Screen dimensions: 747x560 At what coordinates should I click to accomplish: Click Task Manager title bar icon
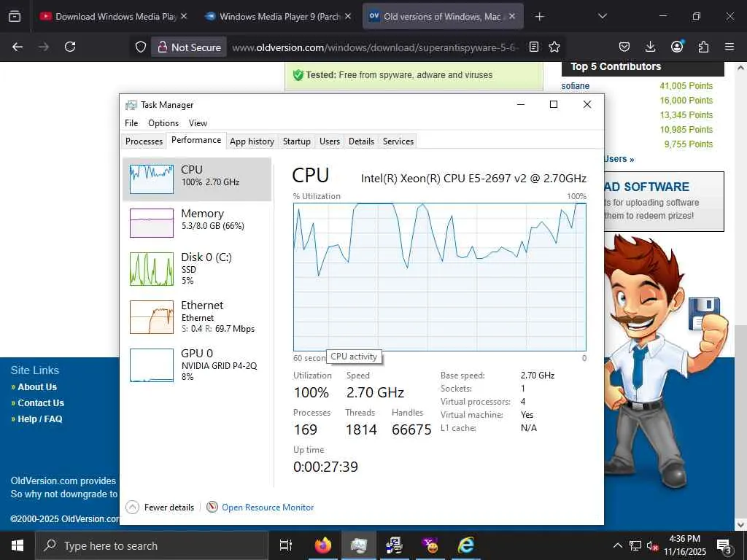pos(131,105)
